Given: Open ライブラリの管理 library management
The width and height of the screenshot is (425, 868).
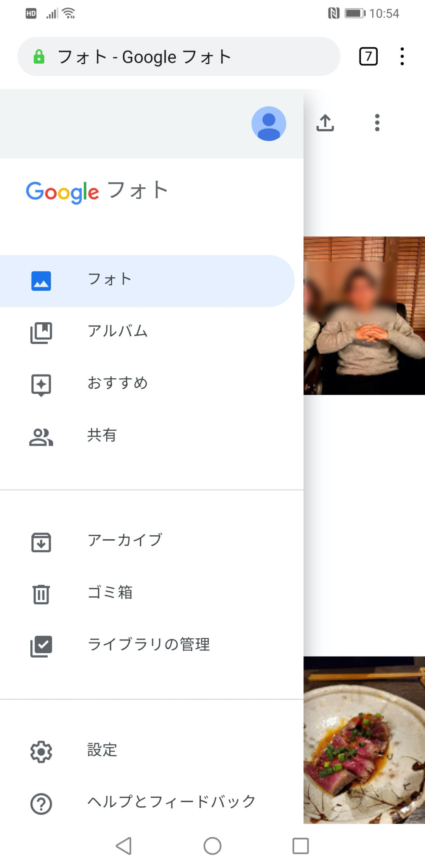Looking at the screenshot, I should (148, 645).
